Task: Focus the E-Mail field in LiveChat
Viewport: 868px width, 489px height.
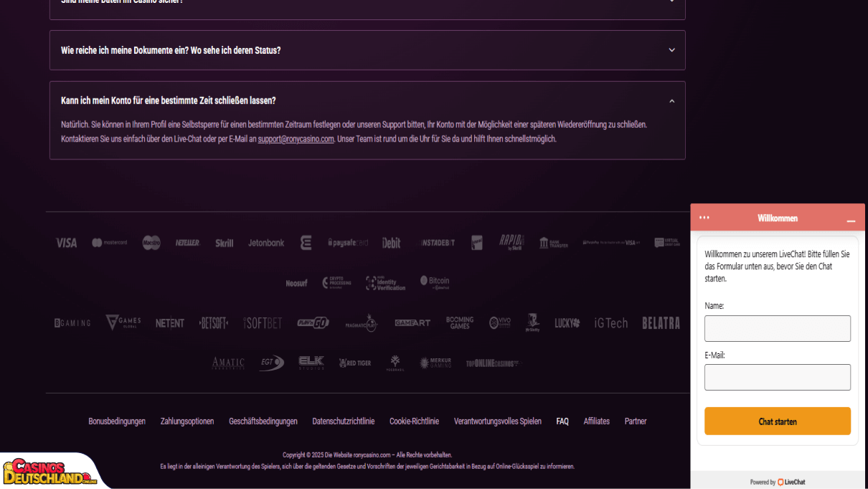Action: [x=778, y=377]
